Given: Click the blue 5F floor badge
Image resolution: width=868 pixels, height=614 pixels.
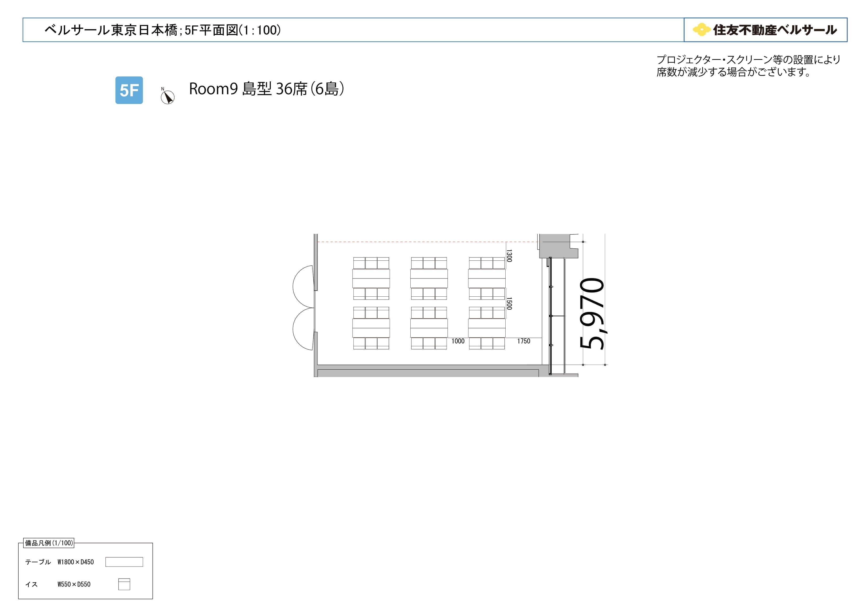Looking at the screenshot, I should [x=129, y=90].
